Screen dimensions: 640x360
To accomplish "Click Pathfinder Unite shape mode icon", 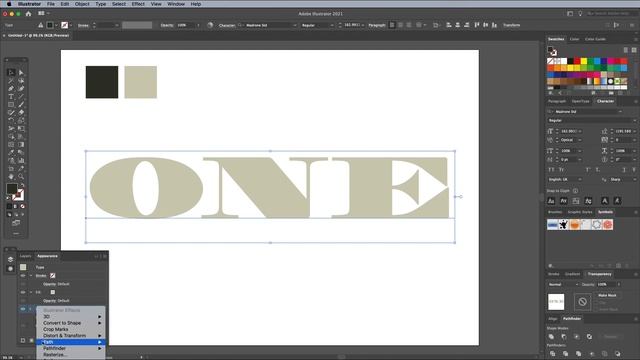I will [x=551, y=337].
